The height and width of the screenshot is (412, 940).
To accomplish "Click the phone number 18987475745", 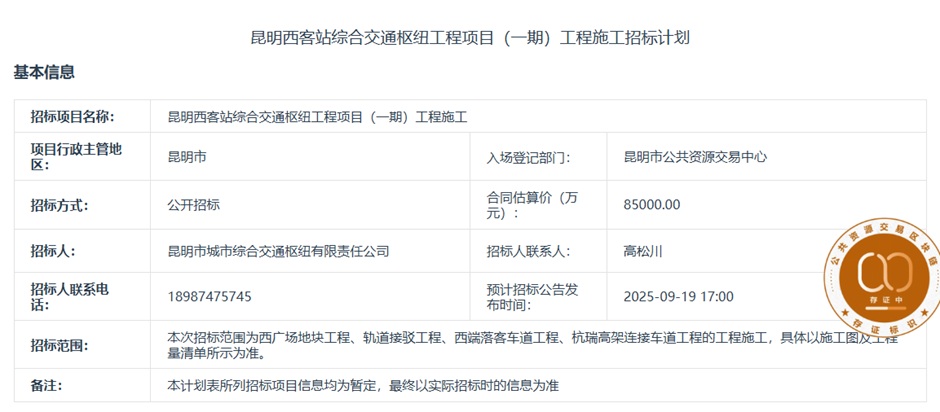I will click(210, 297).
